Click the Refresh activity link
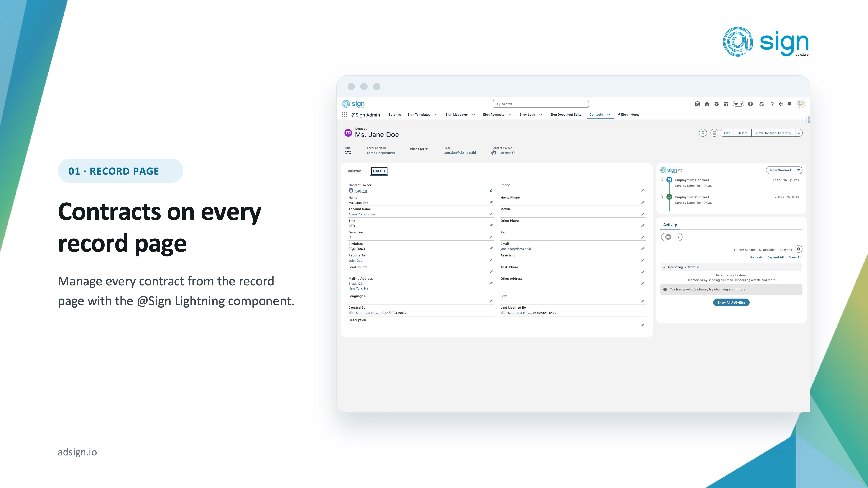 tap(756, 257)
